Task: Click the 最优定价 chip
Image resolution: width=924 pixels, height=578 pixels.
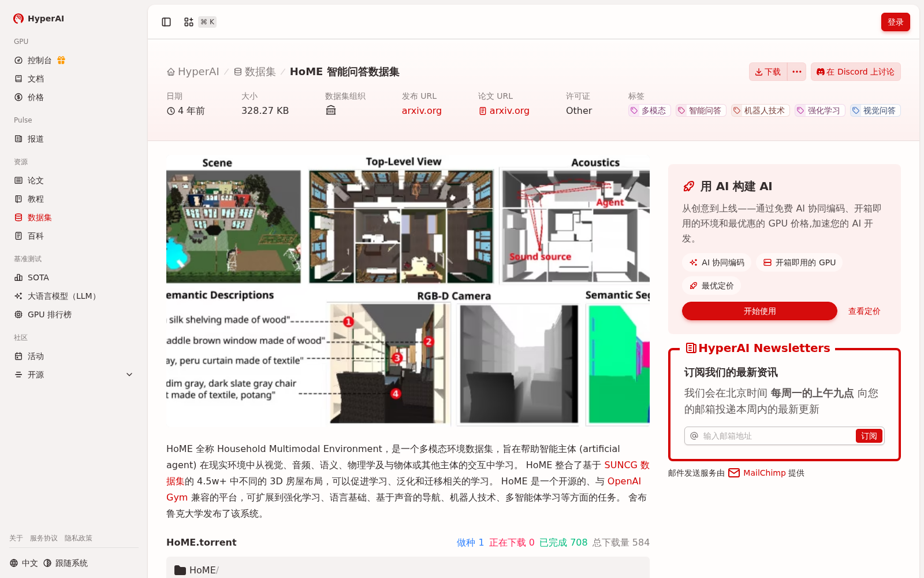Action: coord(711,286)
